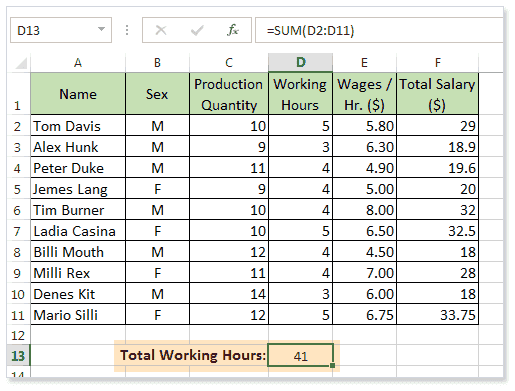This screenshot has width=515, height=391.
Task: Select the Tim Burner cell
Action: [x=78, y=210]
